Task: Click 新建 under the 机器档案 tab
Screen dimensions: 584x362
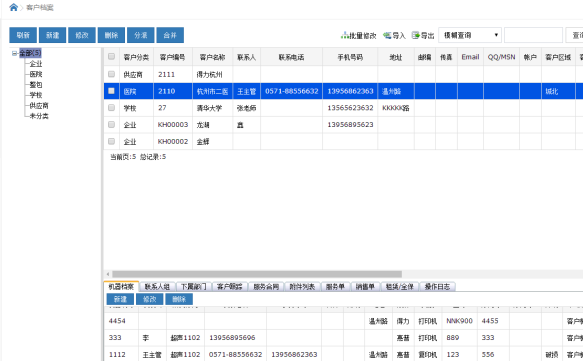Action: click(120, 299)
